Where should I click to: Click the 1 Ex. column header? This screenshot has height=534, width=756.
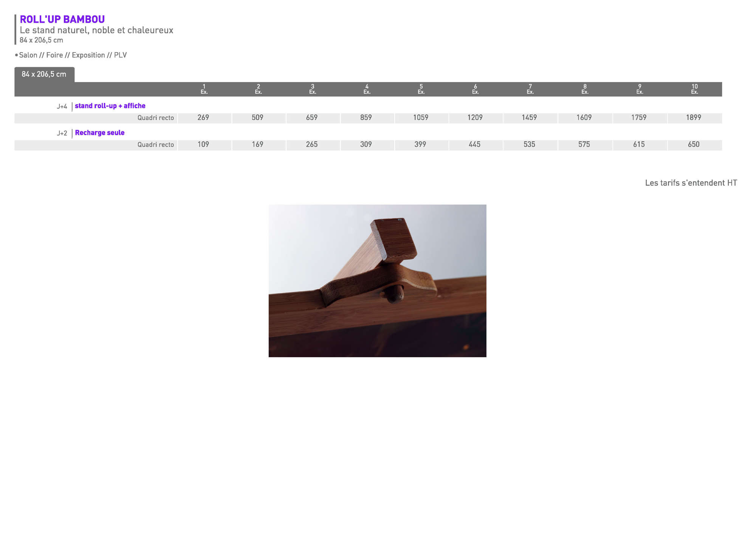point(204,89)
